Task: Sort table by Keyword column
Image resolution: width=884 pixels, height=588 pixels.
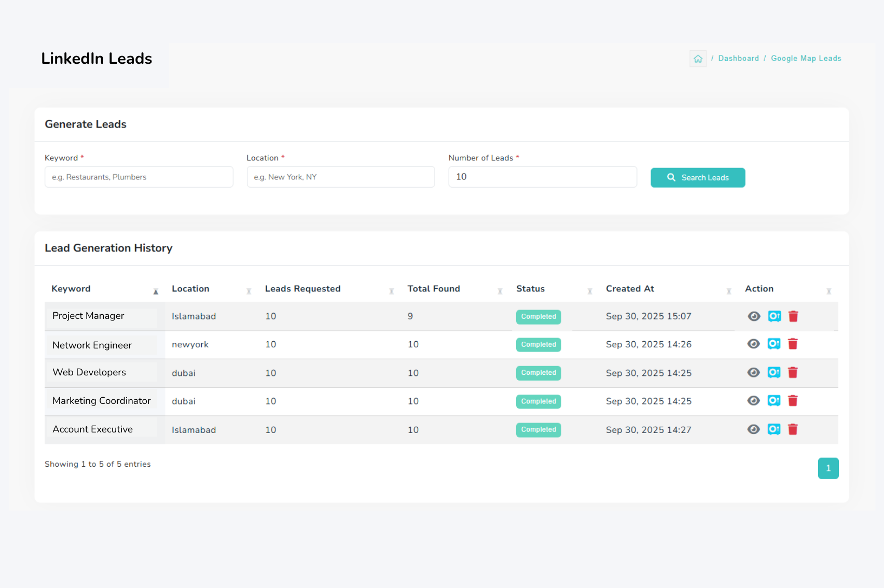Action: click(x=71, y=289)
